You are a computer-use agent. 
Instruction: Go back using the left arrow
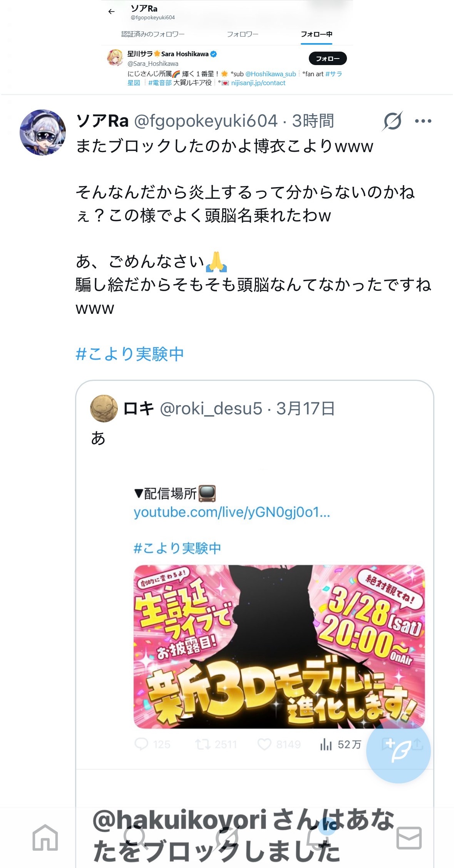click(x=112, y=12)
